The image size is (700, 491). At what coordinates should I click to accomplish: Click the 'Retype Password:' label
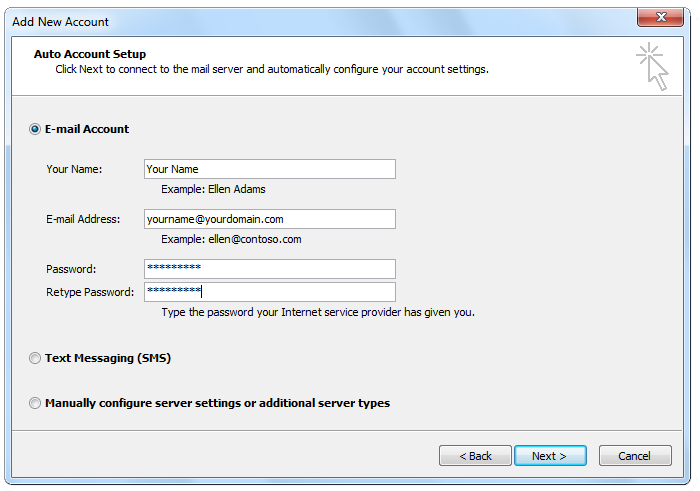coord(90,292)
